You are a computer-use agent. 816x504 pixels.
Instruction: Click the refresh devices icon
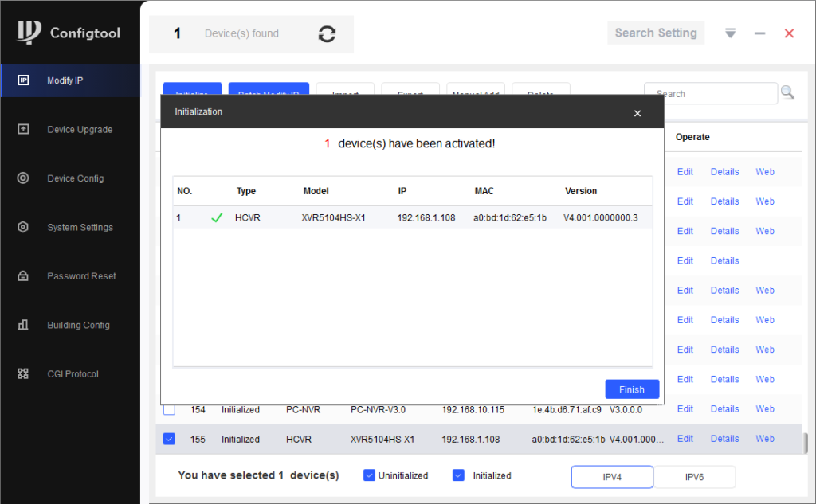[327, 33]
